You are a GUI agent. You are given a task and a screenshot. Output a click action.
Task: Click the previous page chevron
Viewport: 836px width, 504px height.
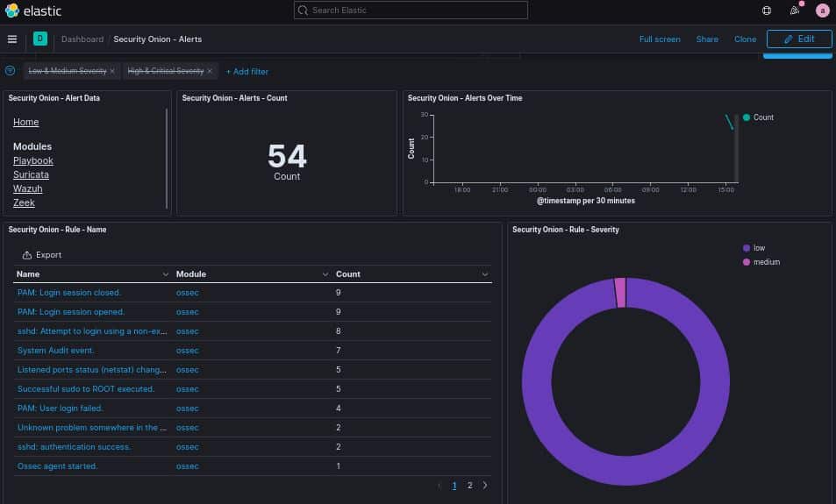point(439,486)
